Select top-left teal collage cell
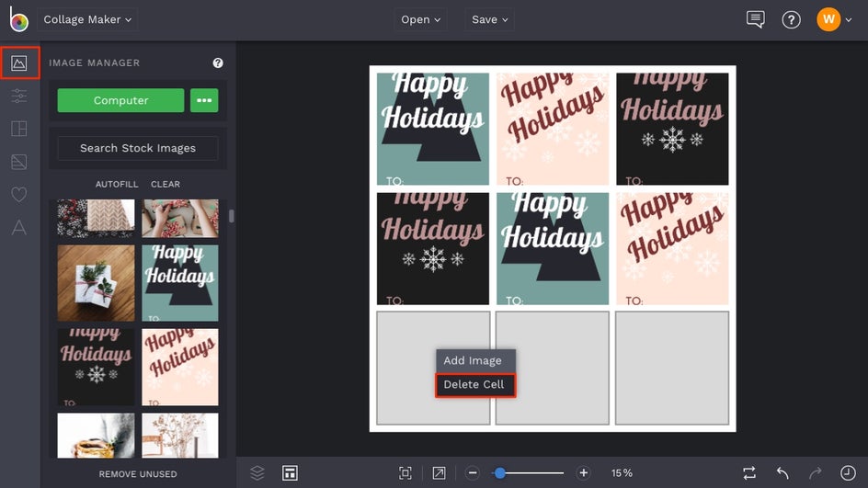Screen dimensions: 868x488 tap(433, 129)
